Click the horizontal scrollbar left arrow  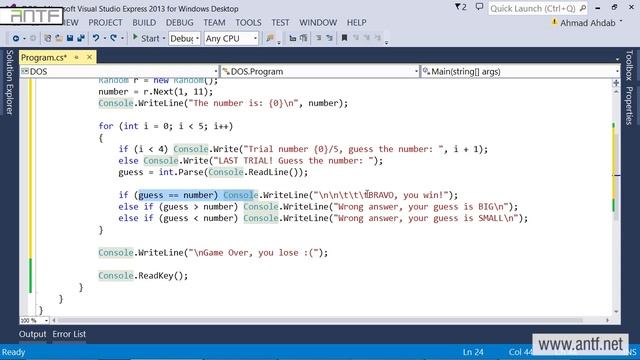click(x=53, y=320)
